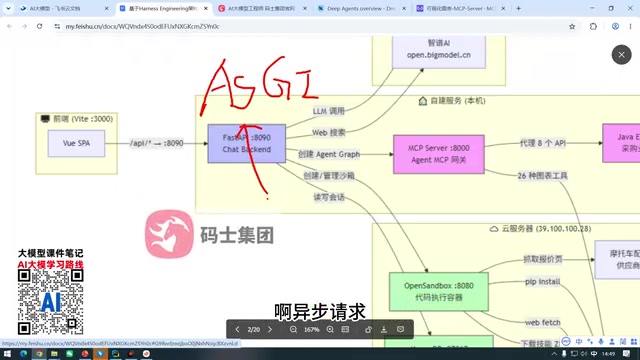Viewport: 640px width, 360px height.
Task: Close the 'AI大模型 - 飞书云文档' tab
Action: (x=107, y=8)
